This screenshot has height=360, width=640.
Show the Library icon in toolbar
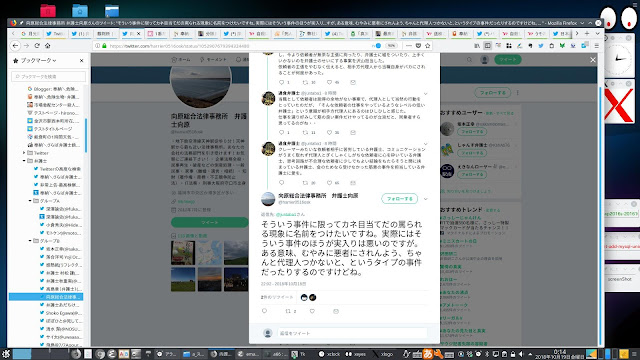(477, 46)
